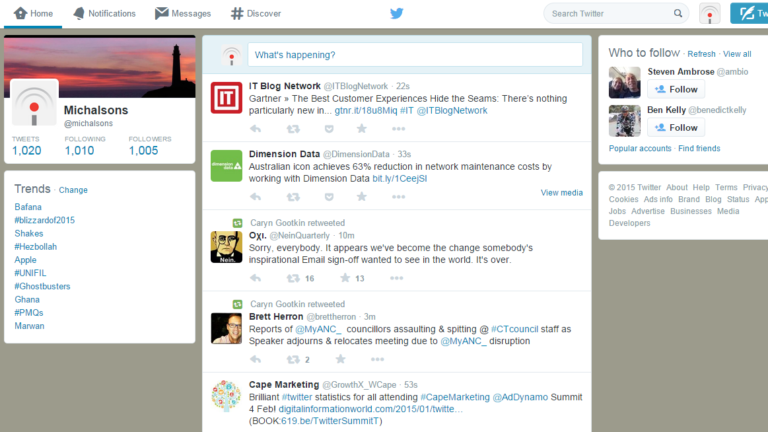Viewport: 768px width, 432px height.
Task: Favorite the IT Blog Network tweet
Action: tap(361, 128)
